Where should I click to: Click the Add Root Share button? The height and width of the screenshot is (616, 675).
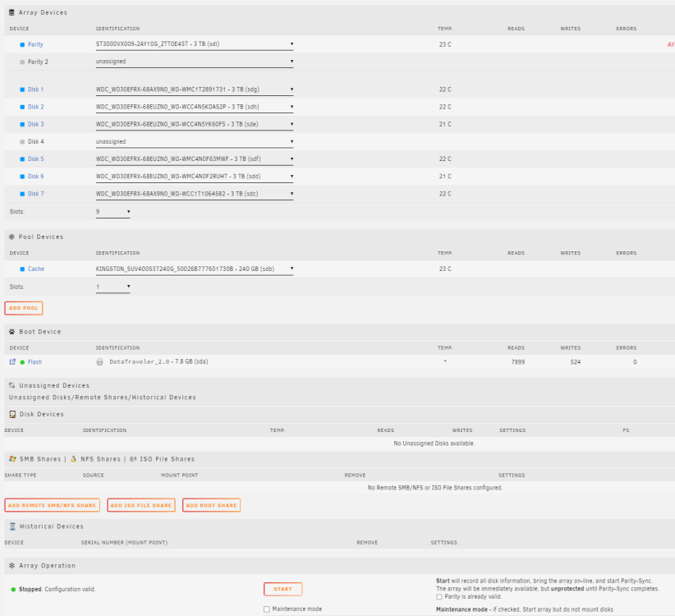tap(211, 505)
